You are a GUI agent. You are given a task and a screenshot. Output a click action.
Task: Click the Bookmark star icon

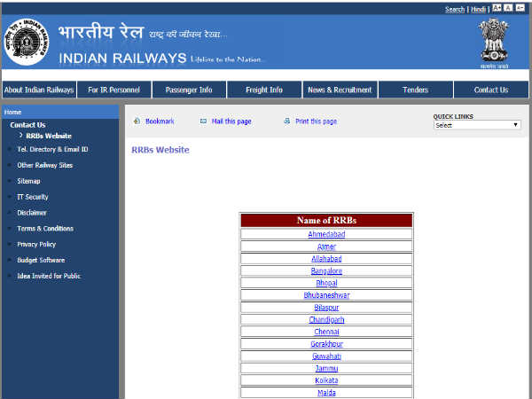click(137, 121)
